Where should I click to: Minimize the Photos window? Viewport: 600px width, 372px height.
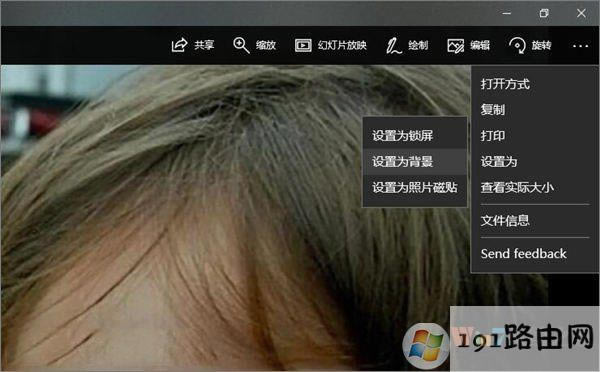pyautogui.click(x=507, y=13)
